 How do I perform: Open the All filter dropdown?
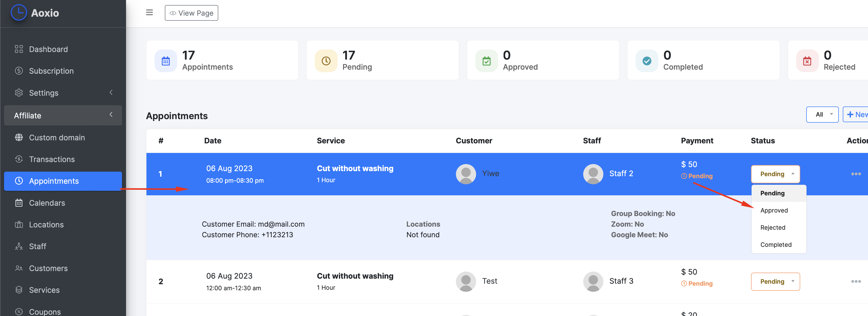(822, 115)
